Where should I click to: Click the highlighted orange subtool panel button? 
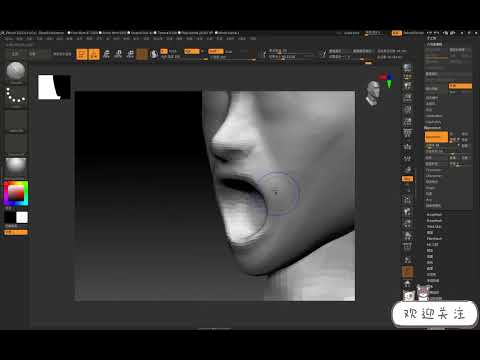coord(436,137)
